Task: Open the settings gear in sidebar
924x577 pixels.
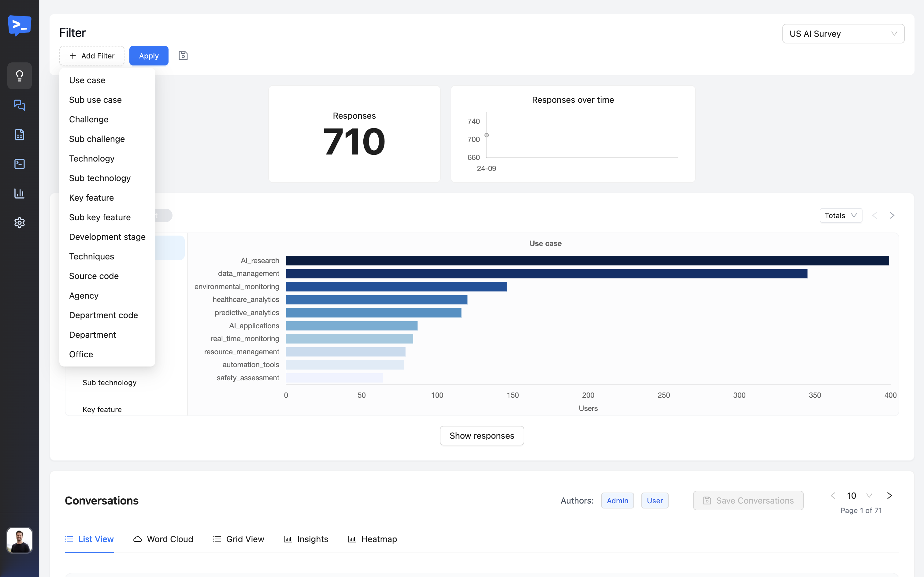Action: 20,222
